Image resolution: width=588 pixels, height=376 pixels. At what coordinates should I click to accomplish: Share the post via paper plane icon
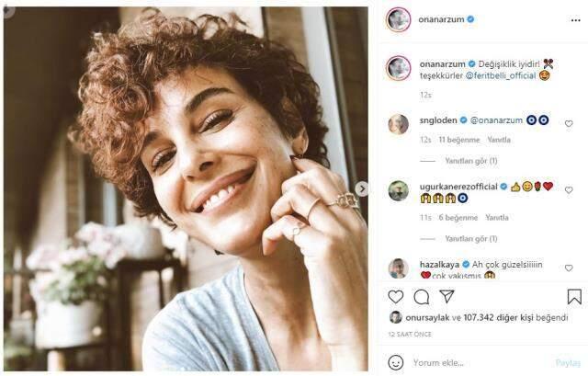pos(447,297)
